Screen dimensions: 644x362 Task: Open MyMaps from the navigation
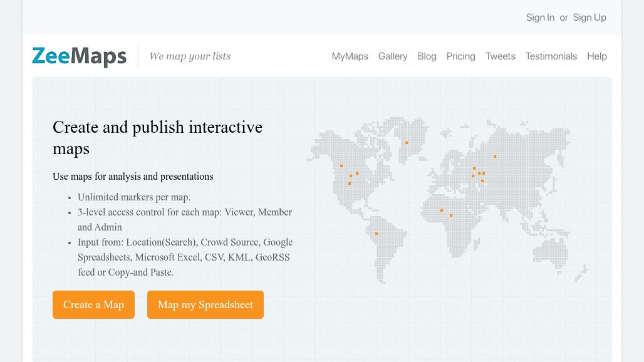tap(350, 56)
